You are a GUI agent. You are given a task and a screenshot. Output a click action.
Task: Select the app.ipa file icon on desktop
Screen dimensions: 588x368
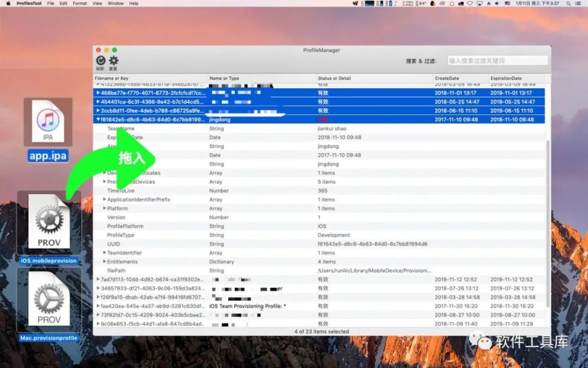click(48, 122)
